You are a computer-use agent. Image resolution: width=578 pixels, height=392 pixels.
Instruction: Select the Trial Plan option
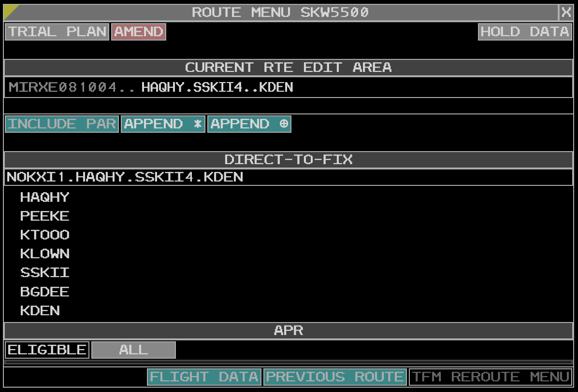click(x=57, y=32)
